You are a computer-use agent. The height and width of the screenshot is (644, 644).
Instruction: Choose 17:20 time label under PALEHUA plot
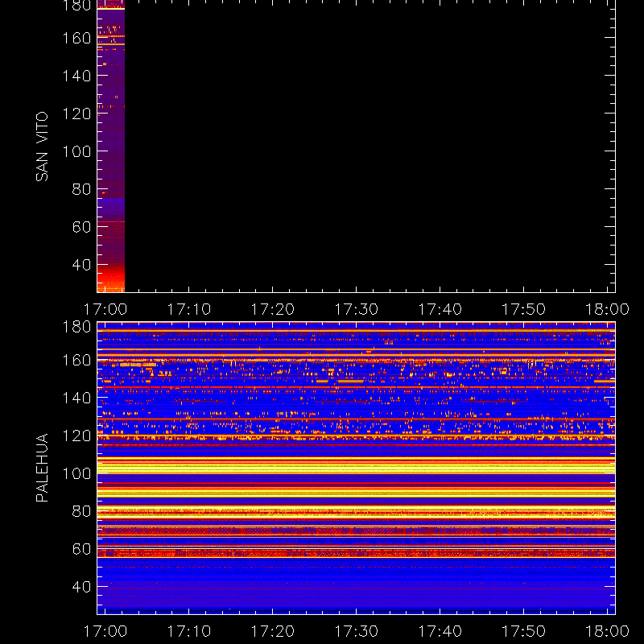click(x=273, y=631)
